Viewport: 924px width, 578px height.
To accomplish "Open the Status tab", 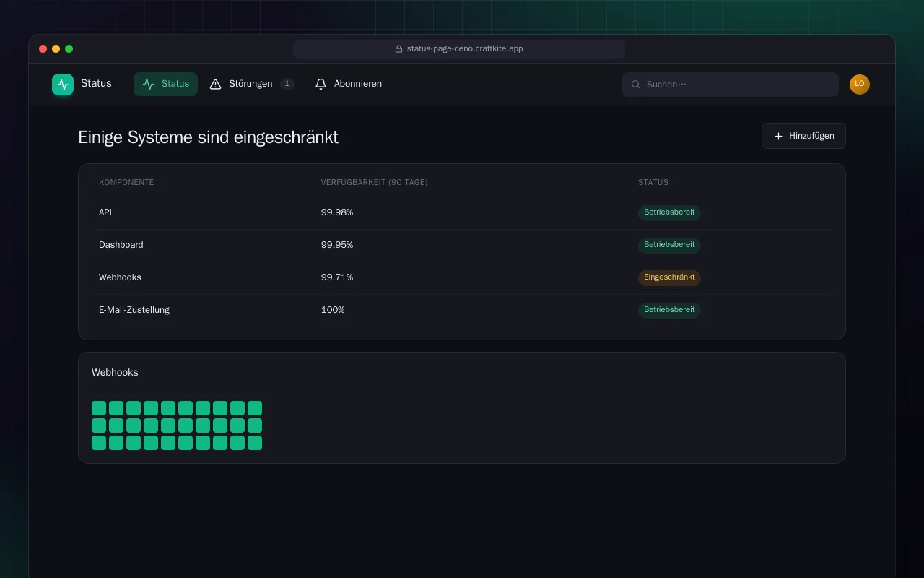I will [165, 84].
